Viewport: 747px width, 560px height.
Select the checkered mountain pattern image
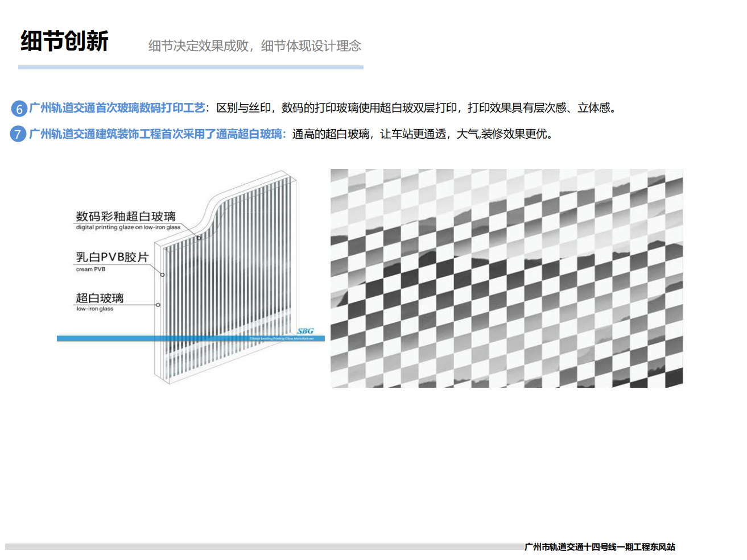tap(506, 278)
